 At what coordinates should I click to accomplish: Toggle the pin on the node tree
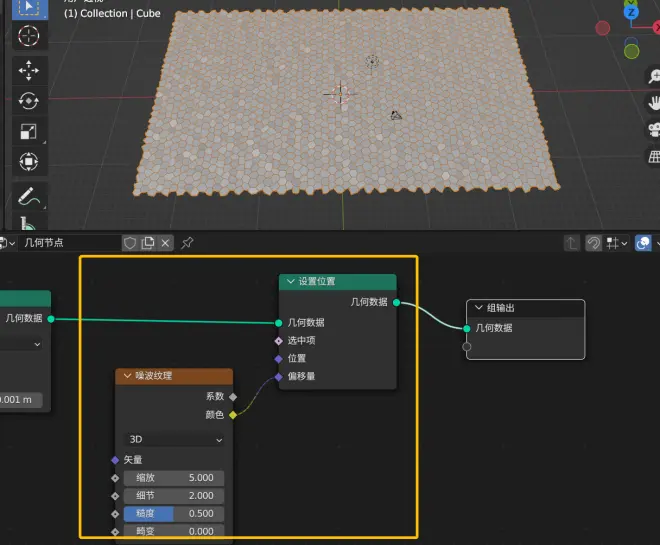pyautogui.click(x=187, y=243)
